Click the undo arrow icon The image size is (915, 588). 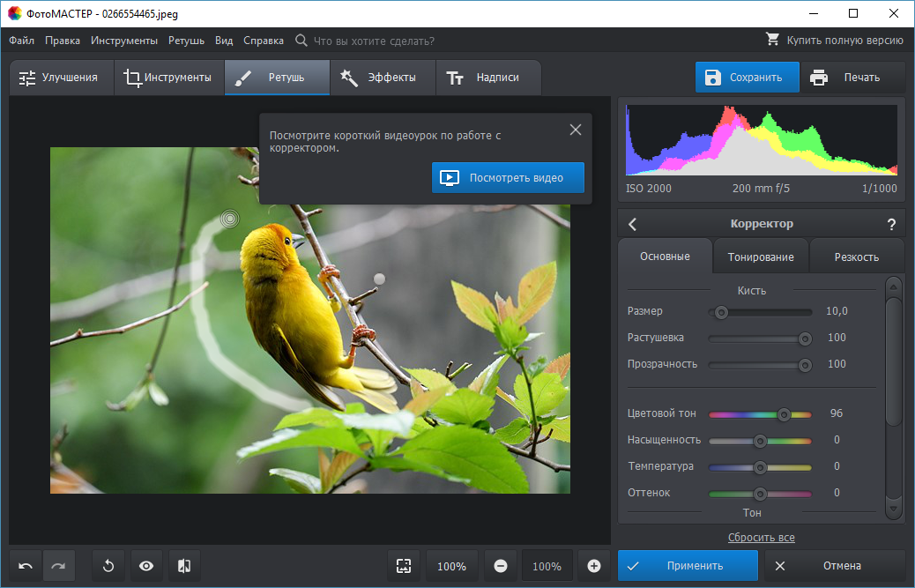(x=26, y=566)
